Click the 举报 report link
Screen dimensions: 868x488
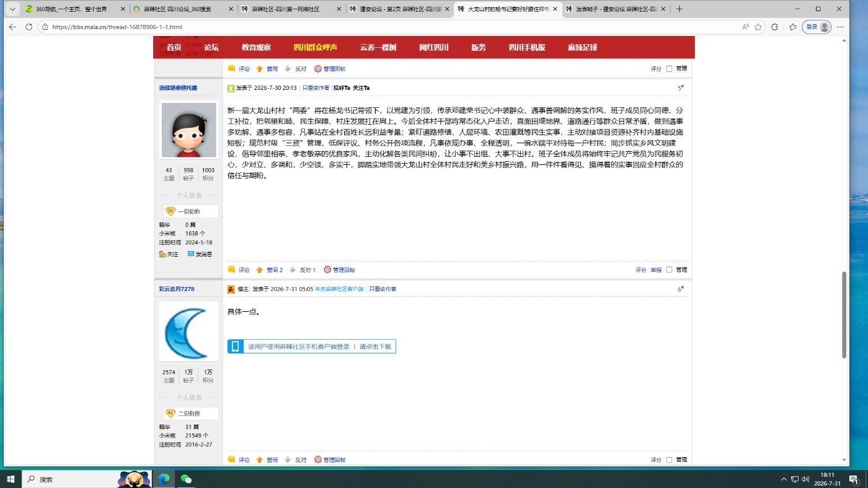click(x=656, y=270)
